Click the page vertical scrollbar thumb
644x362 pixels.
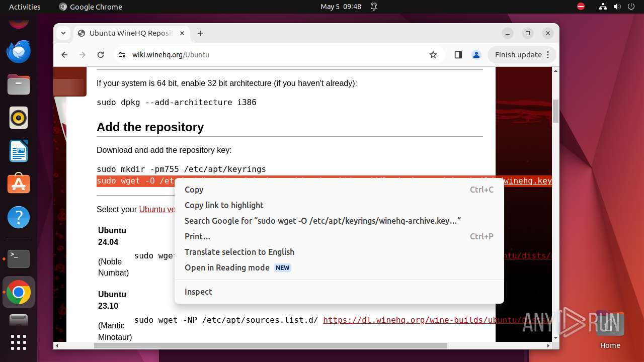tap(555, 111)
